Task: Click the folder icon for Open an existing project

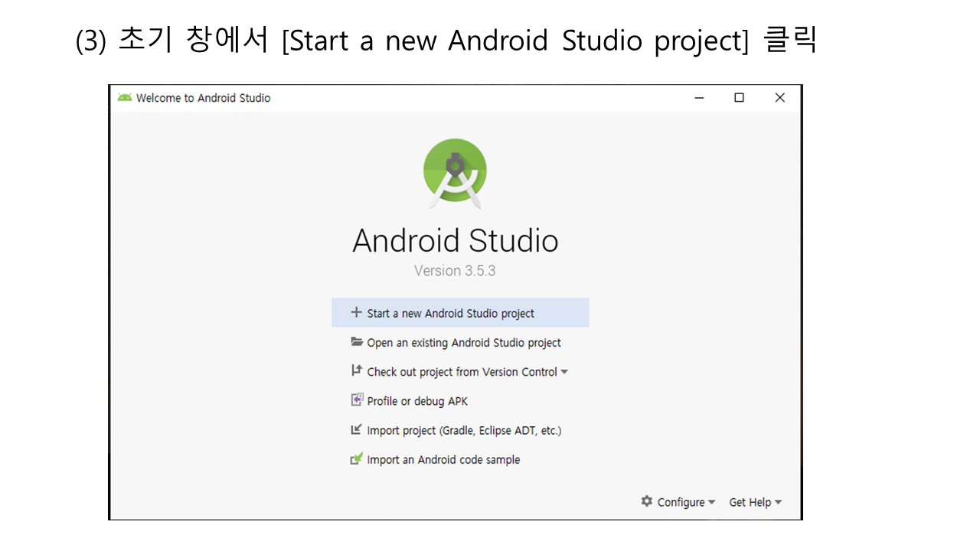Action: 356,342
